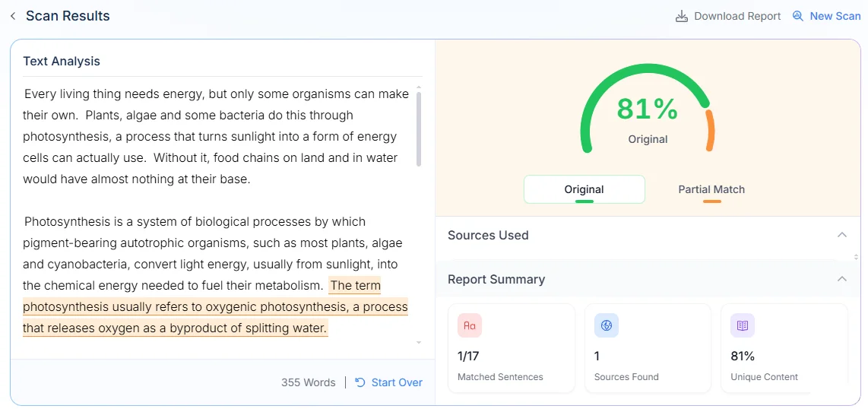Click the Start Over link
The image size is (868, 409).
pyautogui.click(x=397, y=382)
